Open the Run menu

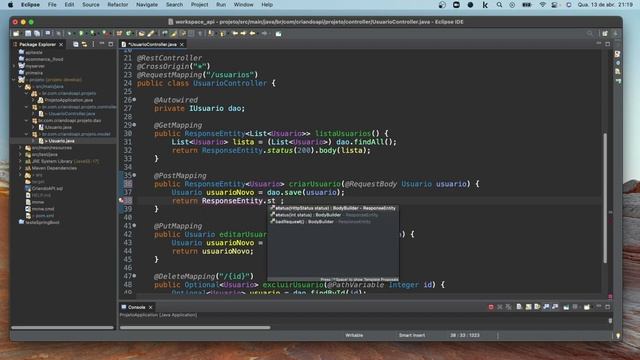pos(221,4)
